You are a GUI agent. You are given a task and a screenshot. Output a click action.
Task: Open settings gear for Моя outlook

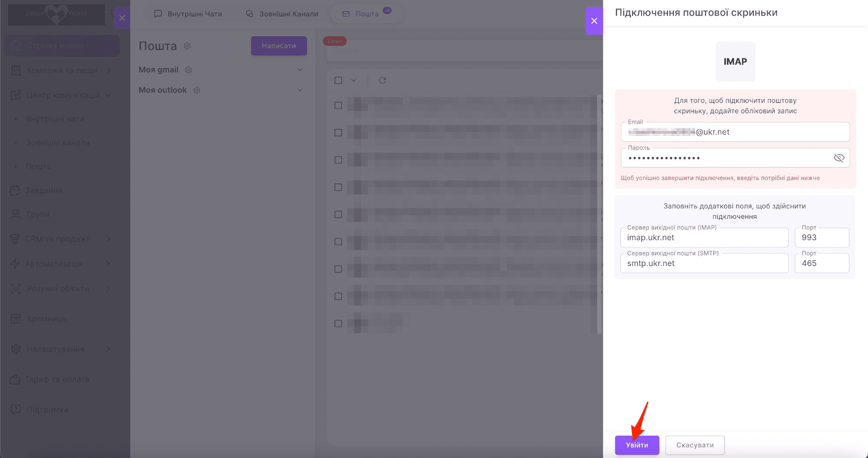[x=197, y=91]
